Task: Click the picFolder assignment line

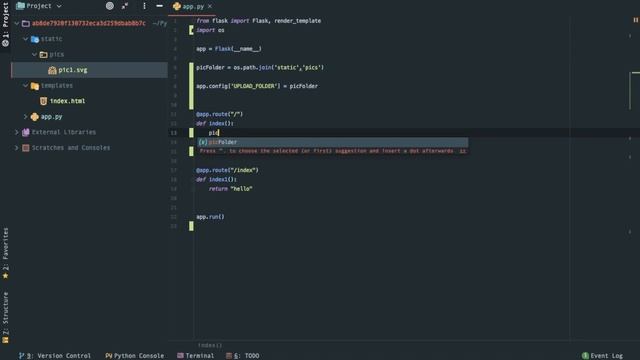Action: 260,68
